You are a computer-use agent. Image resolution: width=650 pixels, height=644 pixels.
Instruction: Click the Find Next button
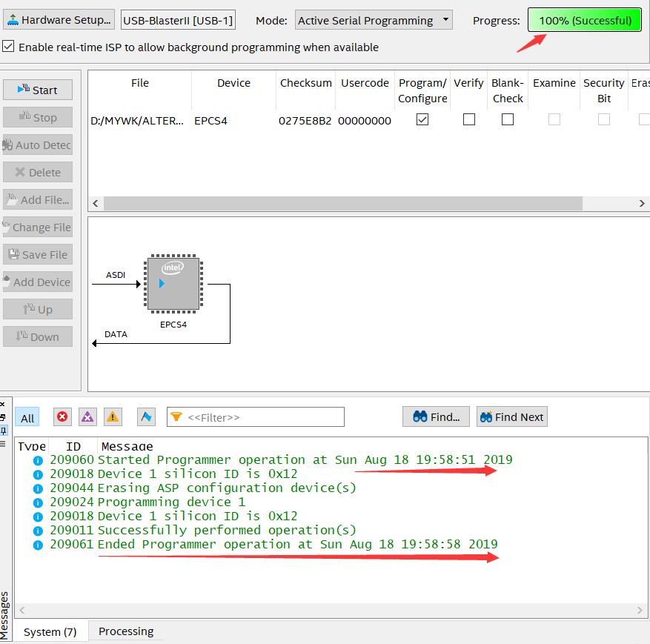click(512, 416)
